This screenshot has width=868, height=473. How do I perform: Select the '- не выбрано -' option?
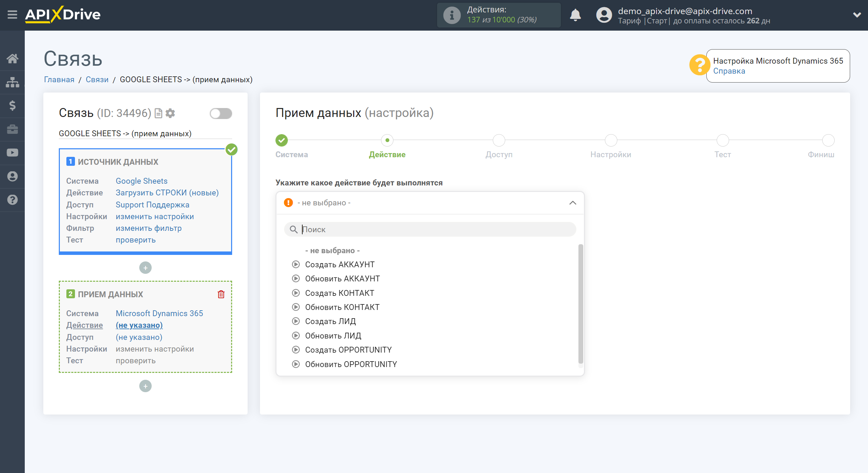click(332, 250)
